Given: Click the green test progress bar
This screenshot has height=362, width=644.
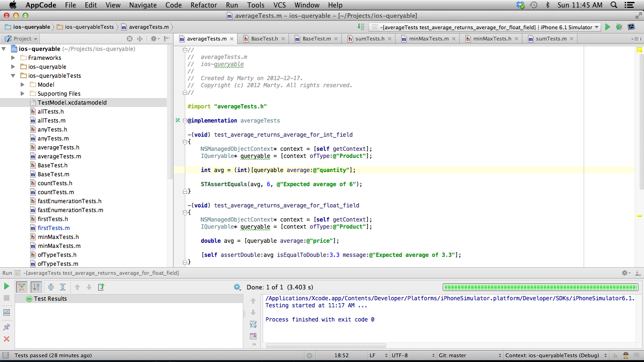Looking at the screenshot, I should [x=540, y=287].
